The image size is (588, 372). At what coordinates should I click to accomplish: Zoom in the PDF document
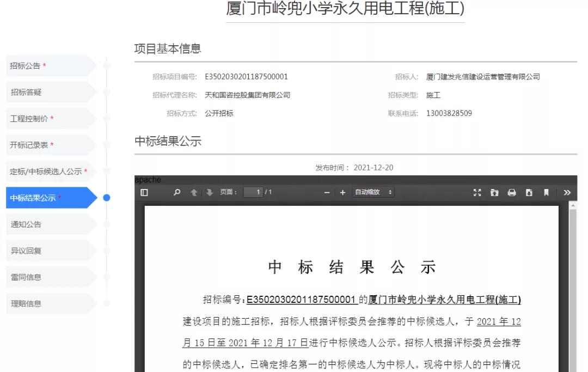[x=343, y=192]
